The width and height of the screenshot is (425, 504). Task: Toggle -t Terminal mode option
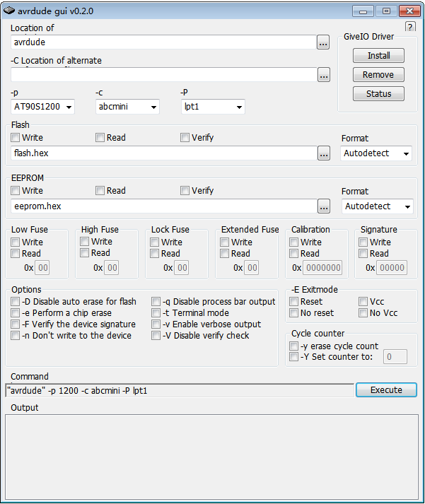156,312
